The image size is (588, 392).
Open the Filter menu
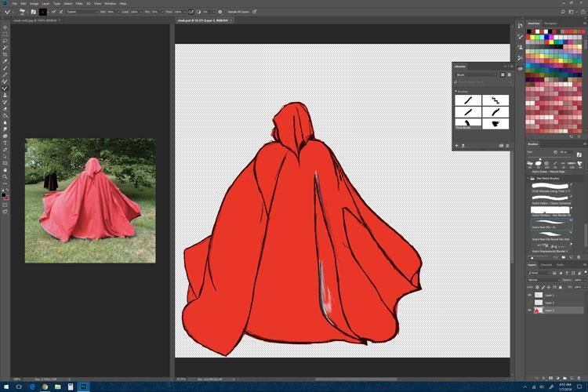click(x=81, y=3)
